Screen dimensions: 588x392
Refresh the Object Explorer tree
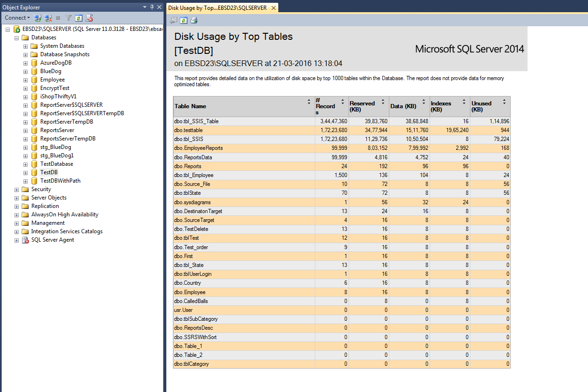coord(79,18)
